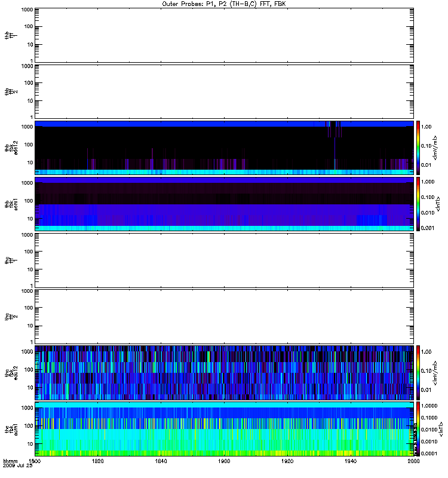Click the "<|mV/m|>" unit label beside thb edc12 color bar

tap(435, 148)
